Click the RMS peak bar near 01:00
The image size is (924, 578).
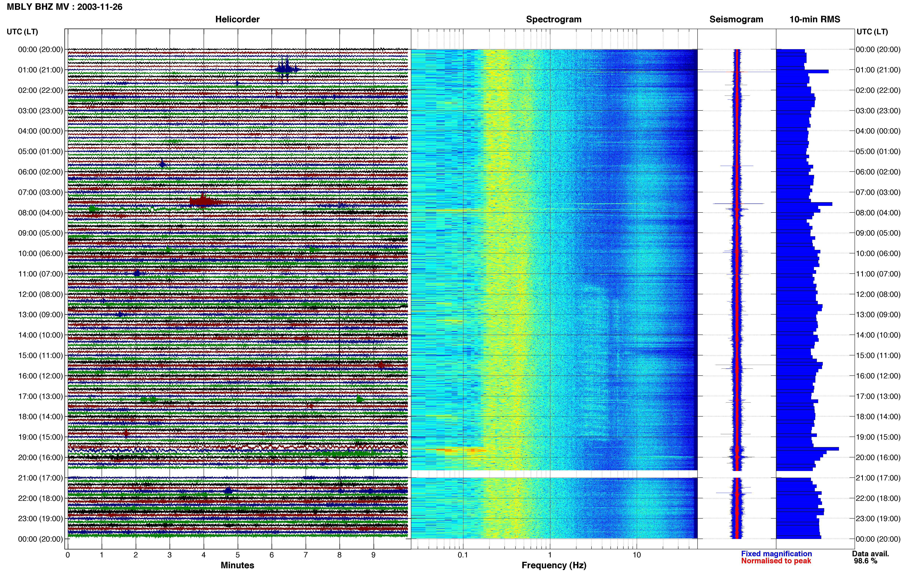tap(802, 71)
